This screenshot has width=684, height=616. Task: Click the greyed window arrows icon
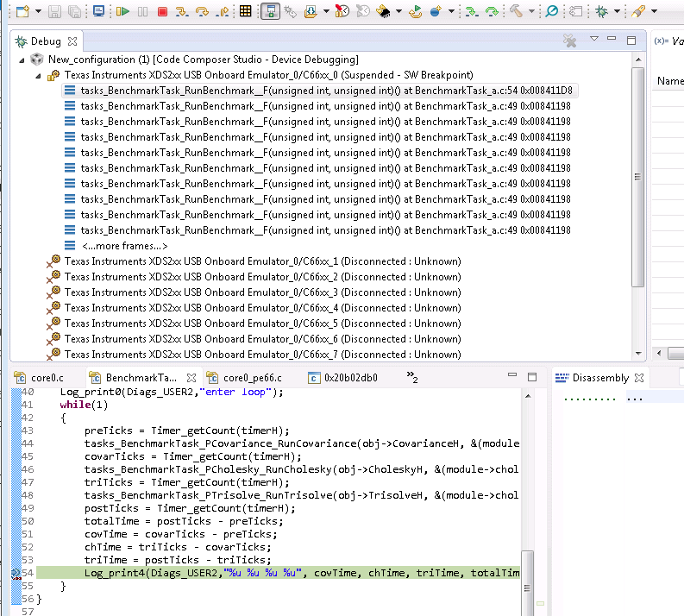pyautogui.click(x=576, y=11)
